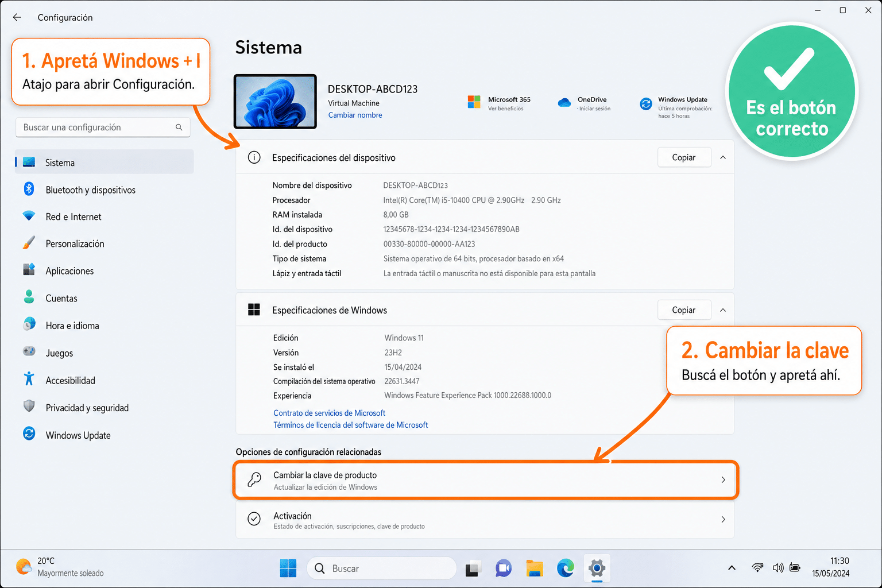Click Iniciar sesión under OneDrive
Screen dimensions: 882x588
pos(594,109)
